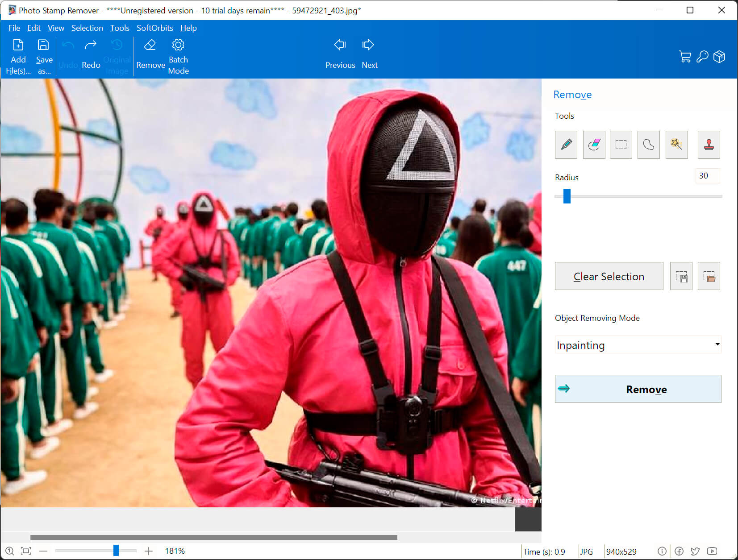
Task: Go to the Previous image
Action: pos(340,54)
